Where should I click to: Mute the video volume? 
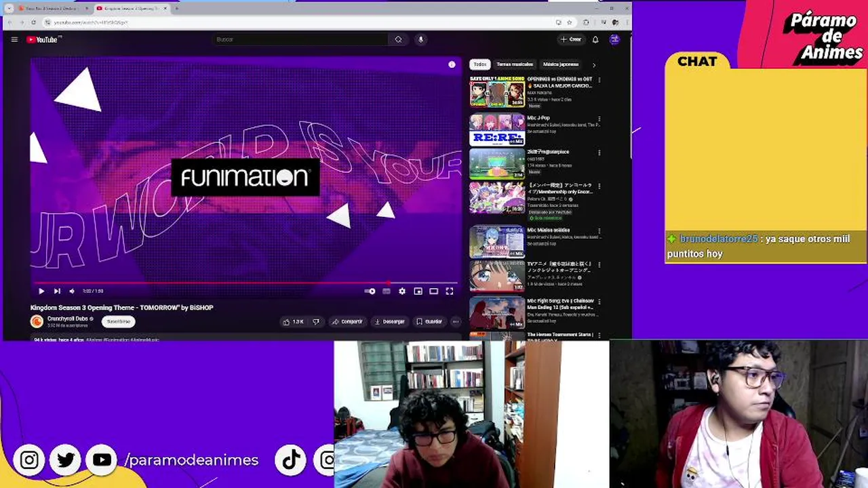(x=72, y=291)
